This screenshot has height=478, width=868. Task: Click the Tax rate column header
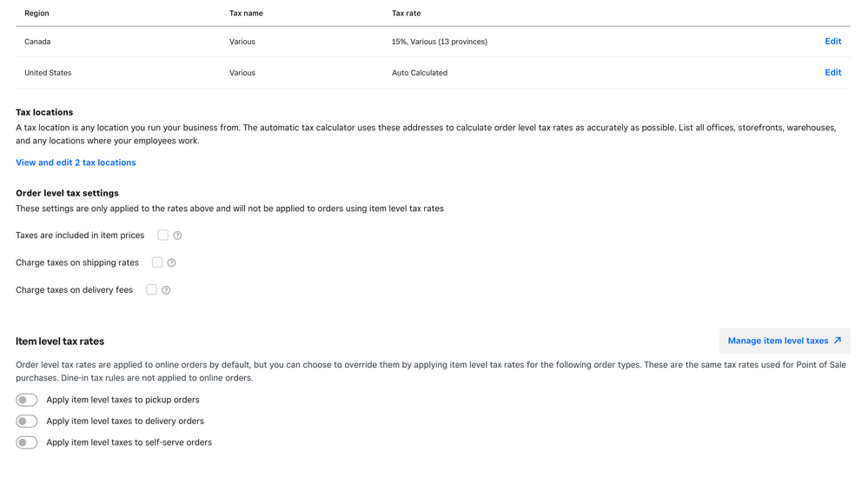coord(406,14)
